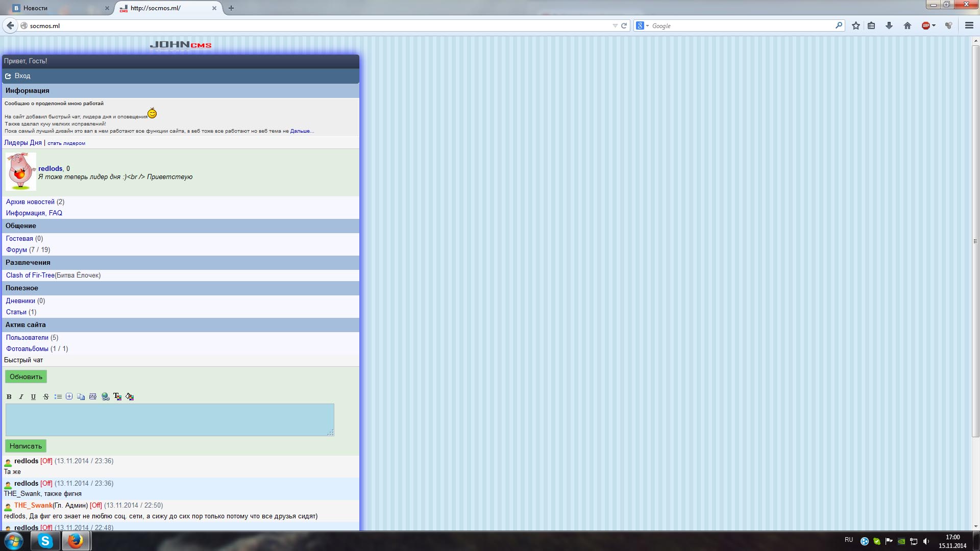The width and height of the screenshot is (980, 551).
Task: Insert a bulleted list tag
Action: click(58, 396)
